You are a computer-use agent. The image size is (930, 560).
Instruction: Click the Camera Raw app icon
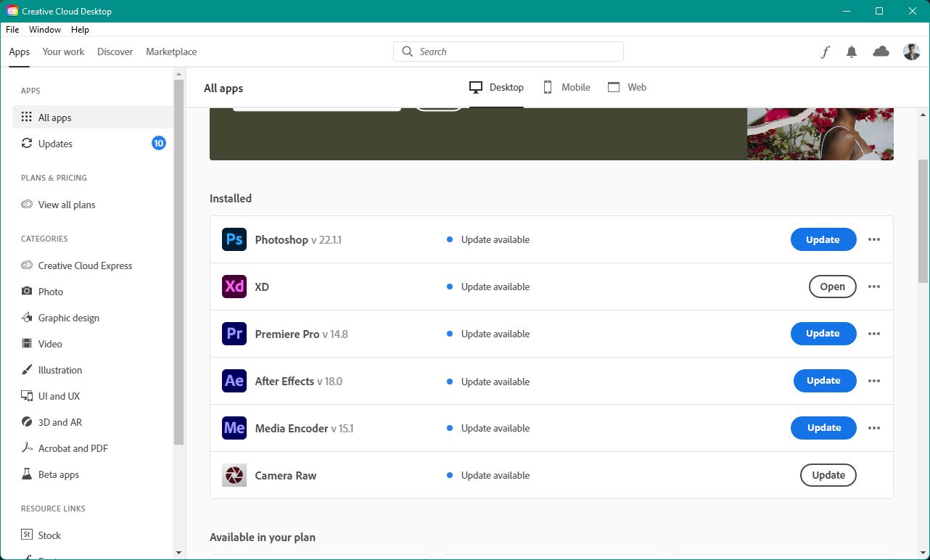[234, 475]
